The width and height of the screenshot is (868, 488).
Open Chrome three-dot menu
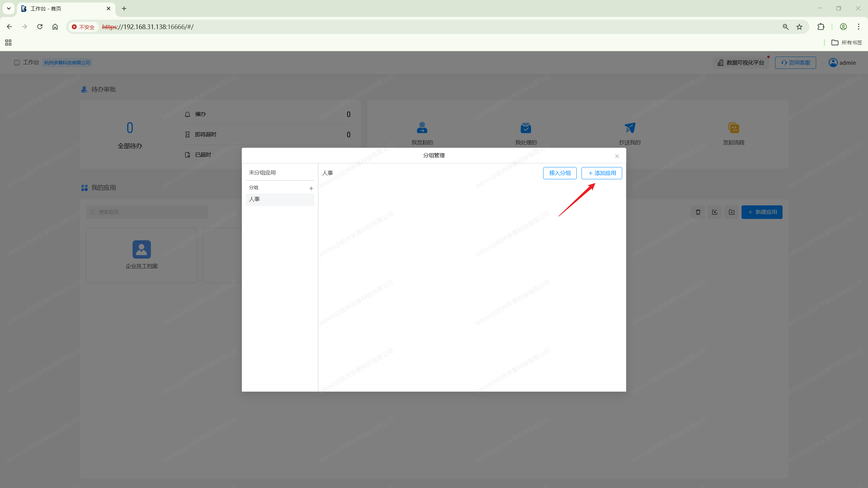click(859, 27)
